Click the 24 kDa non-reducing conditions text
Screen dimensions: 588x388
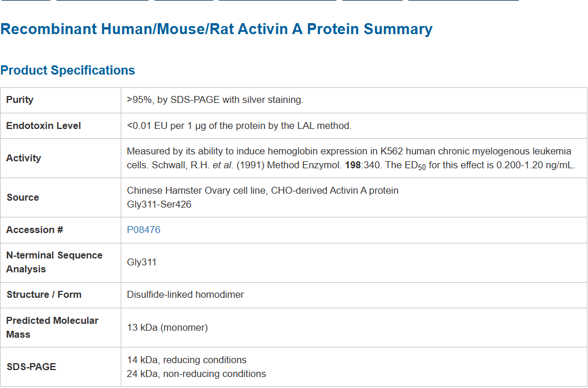pos(196,374)
